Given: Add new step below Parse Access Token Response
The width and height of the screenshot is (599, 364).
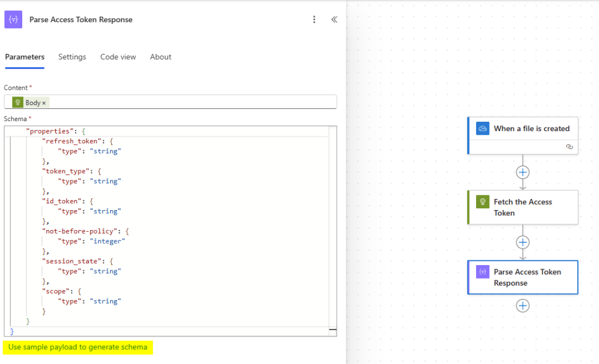Looking at the screenshot, I should [523, 305].
